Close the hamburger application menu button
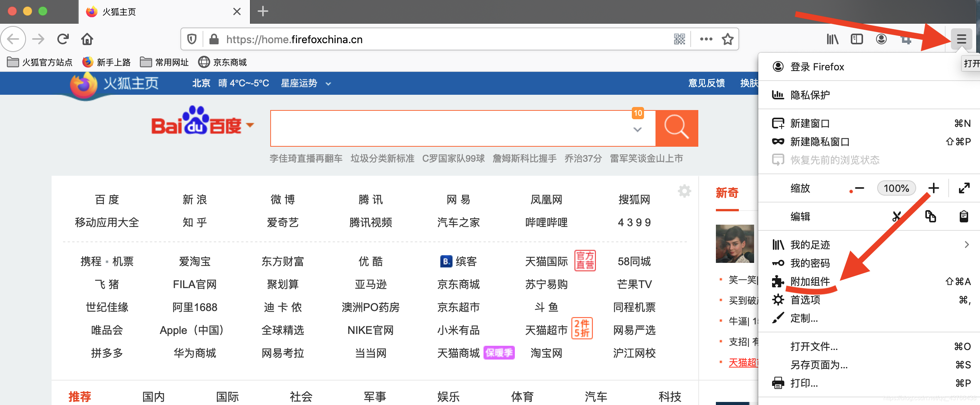This screenshot has height=405, width=980. tap(962, 39)
